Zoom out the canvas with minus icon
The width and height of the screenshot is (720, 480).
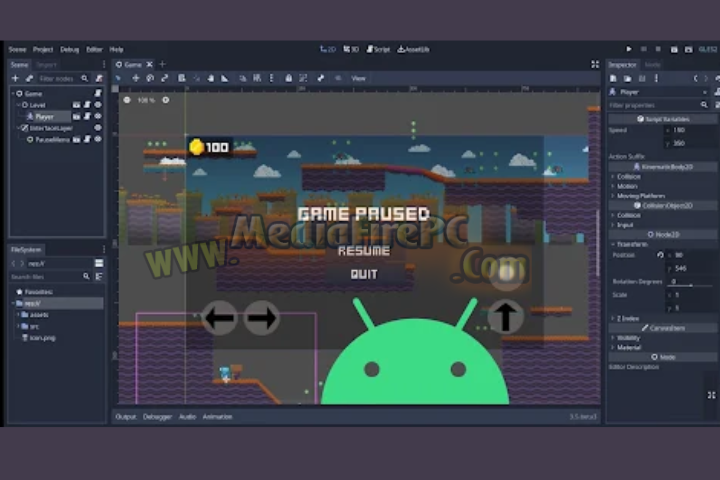click(127, 100)
